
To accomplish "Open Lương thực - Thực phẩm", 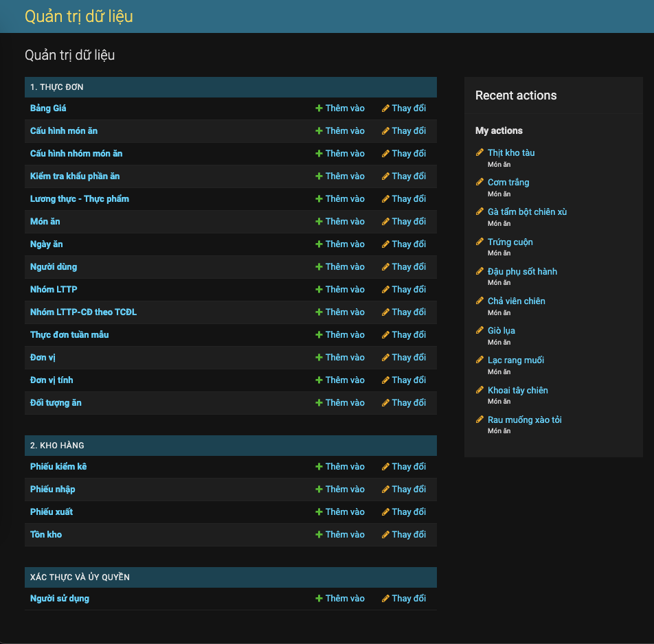I will click(78, 198).
